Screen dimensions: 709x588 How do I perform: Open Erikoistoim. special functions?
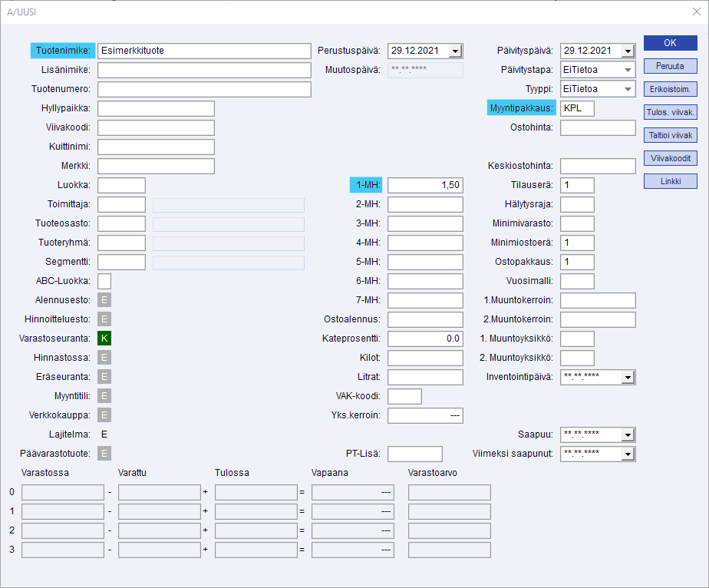point(670,89)
